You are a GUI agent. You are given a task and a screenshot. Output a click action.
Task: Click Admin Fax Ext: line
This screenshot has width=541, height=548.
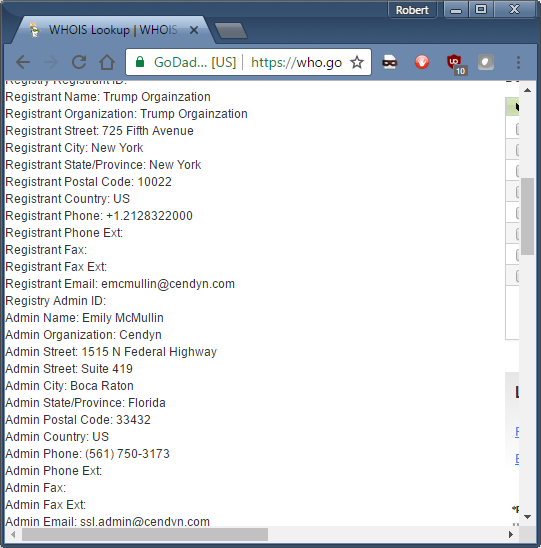pos(45,505)
